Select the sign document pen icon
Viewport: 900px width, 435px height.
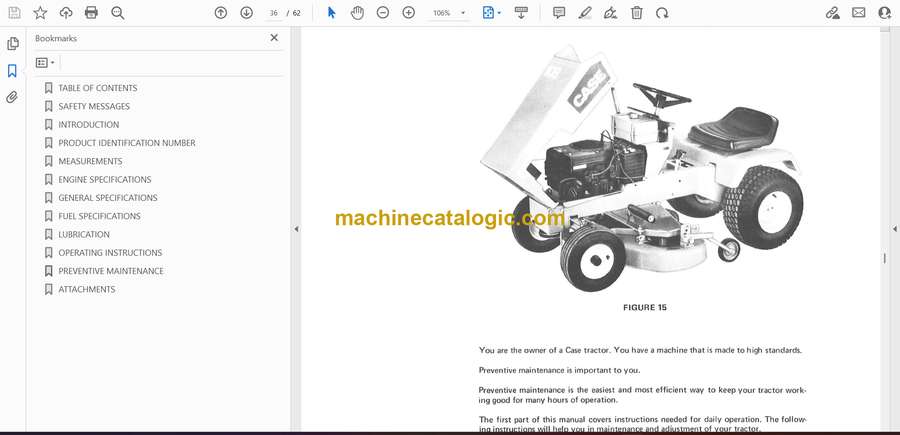pos(611,13)
